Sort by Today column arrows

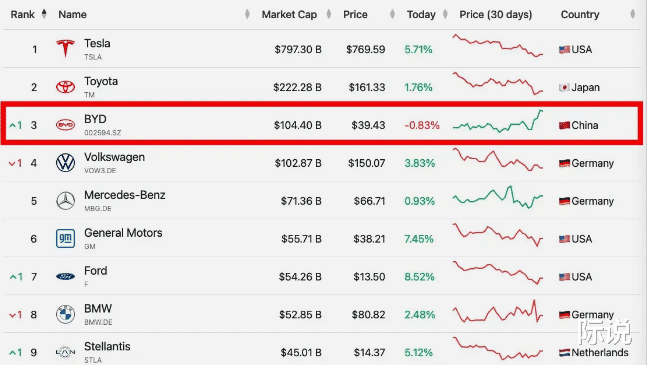[445, 14]
